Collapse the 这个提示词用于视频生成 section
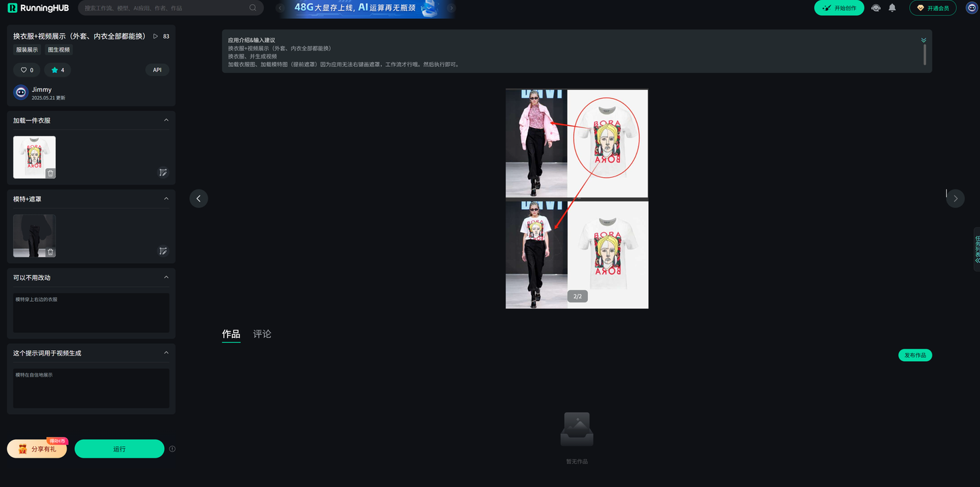The image size is (980, 487). pos(166,353)
